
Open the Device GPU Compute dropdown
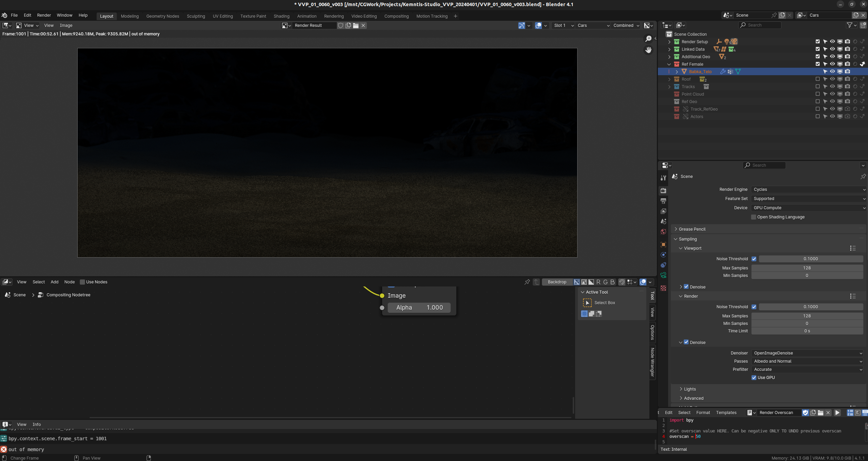point(808,208)
